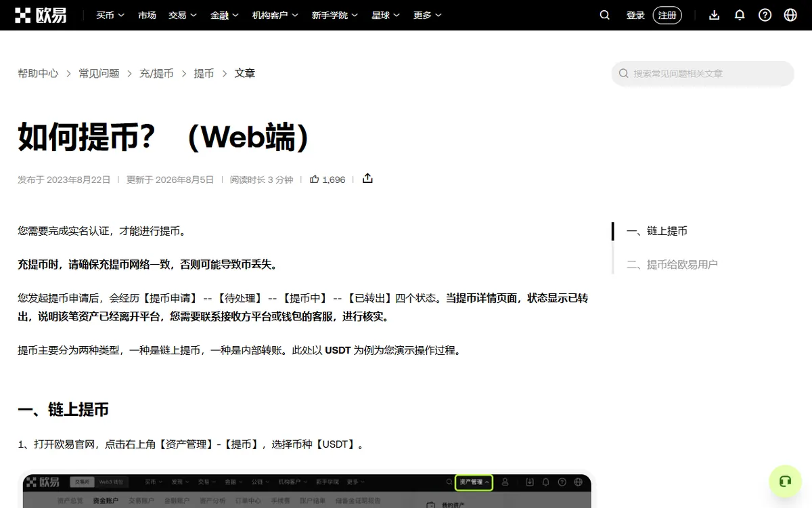Open the 市场 menu item
The image size is (812, 508).
click(x=147, y=15)
